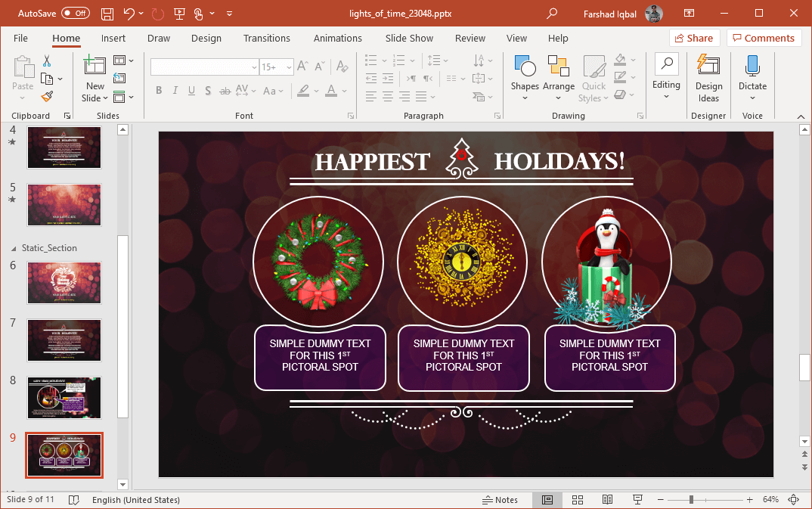Open the Transitions tab
The width and height of the screenshot is (812, 509).
[266, 38]
